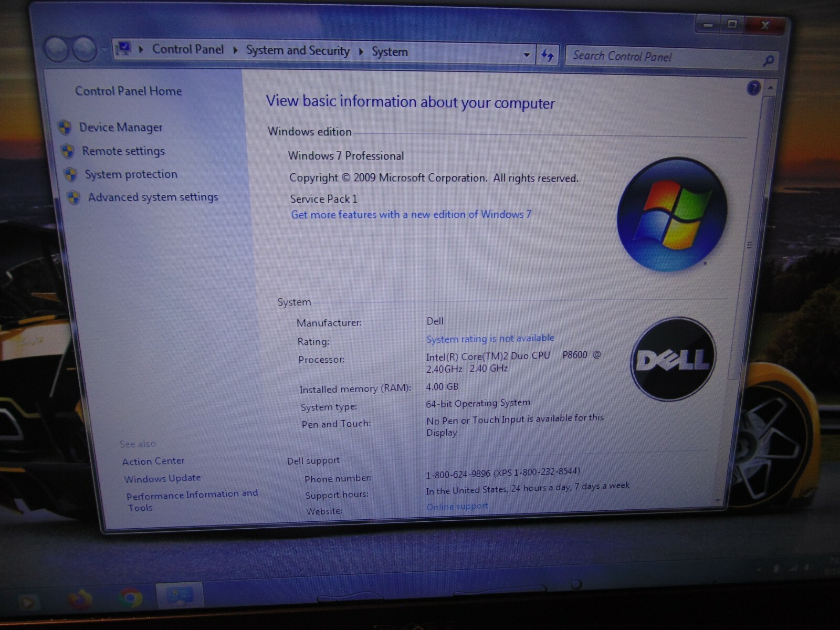Screen dimensions: 840x630
Task: Open Firefox from the taskbar
Action: (x=80, y=598)
